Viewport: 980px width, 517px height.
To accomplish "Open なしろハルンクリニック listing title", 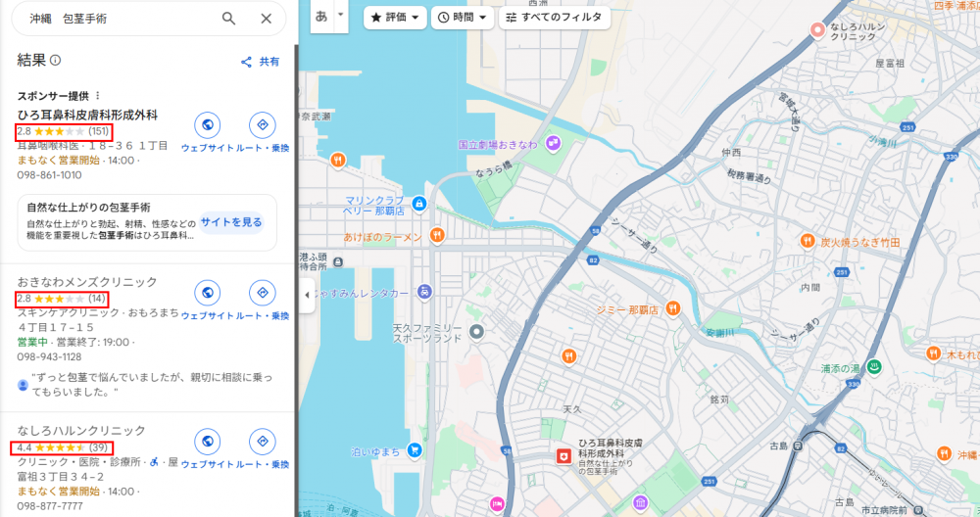I will click(x=81, y=431).
